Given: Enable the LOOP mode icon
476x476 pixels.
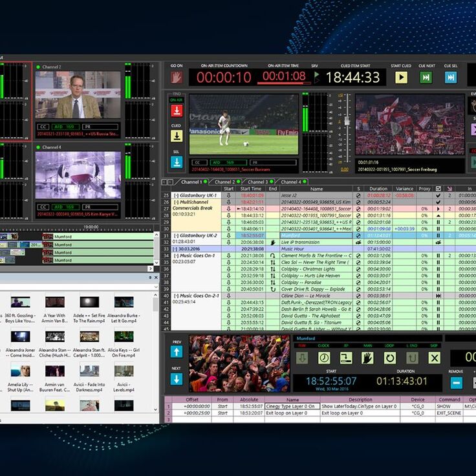Looking at the screenshot, I should coord(390,358).
